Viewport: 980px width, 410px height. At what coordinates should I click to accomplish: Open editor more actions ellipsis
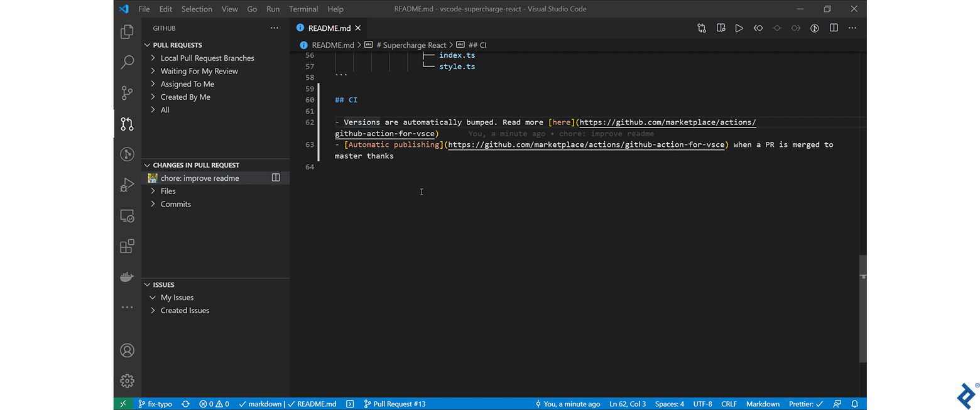[852, 28]
